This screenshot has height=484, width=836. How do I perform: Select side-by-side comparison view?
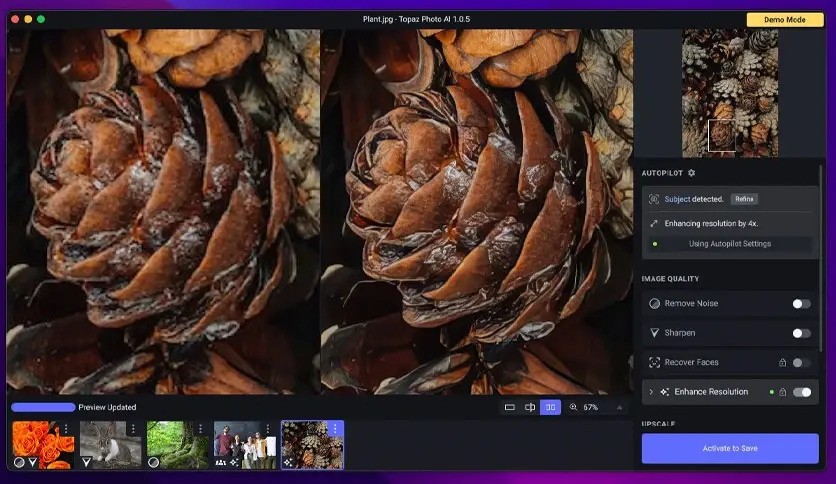pyautogui.click(x=550, y=407)
